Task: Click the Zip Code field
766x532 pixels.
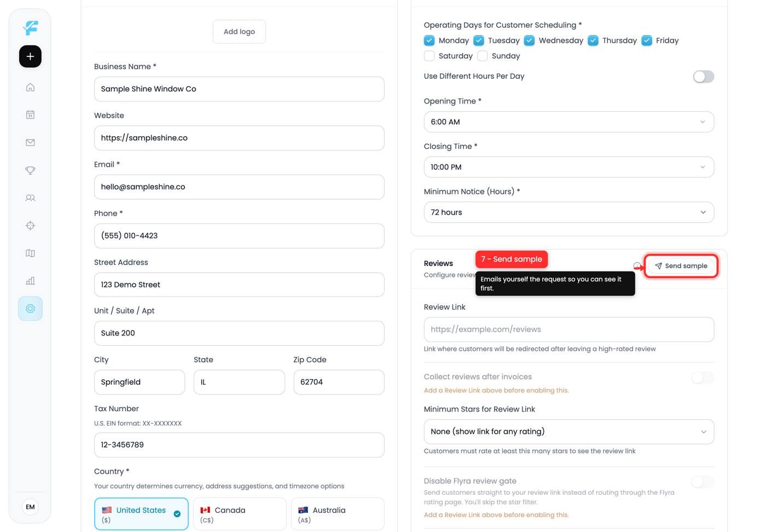Action: coord(339,382)
